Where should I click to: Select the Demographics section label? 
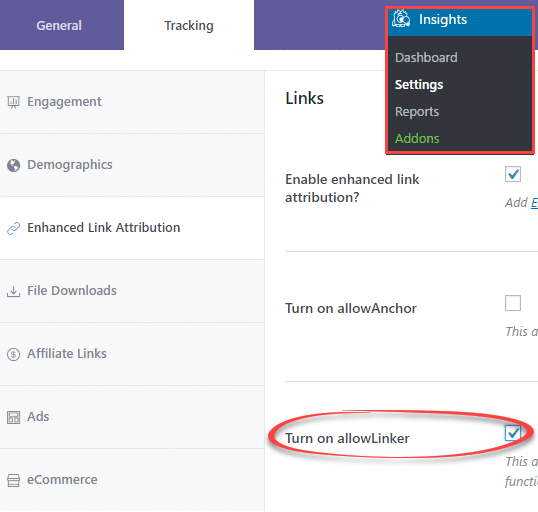tap(70, 165)
